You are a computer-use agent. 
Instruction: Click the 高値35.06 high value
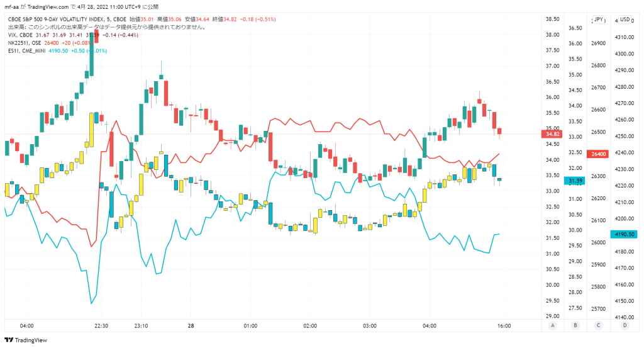[x=169, y=20]
